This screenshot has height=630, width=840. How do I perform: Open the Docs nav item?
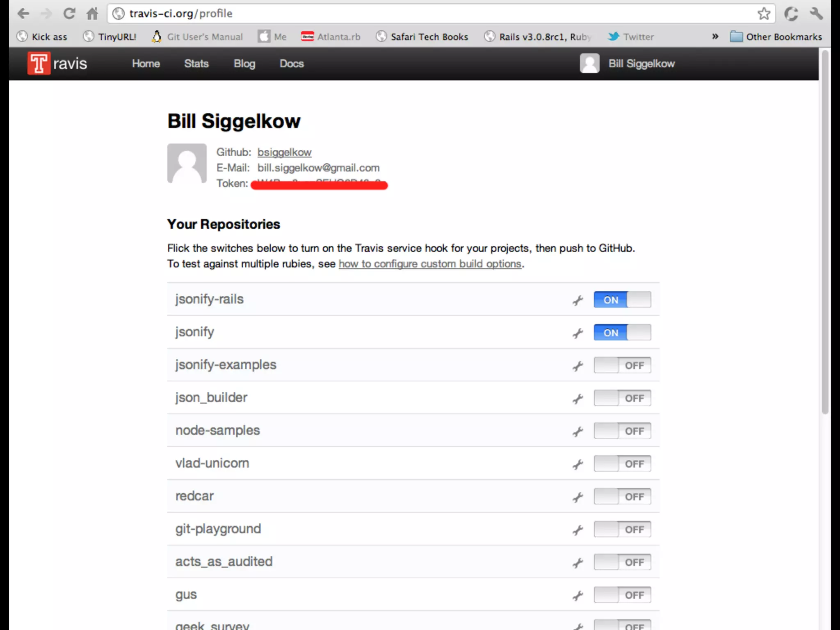coord(292,64)
